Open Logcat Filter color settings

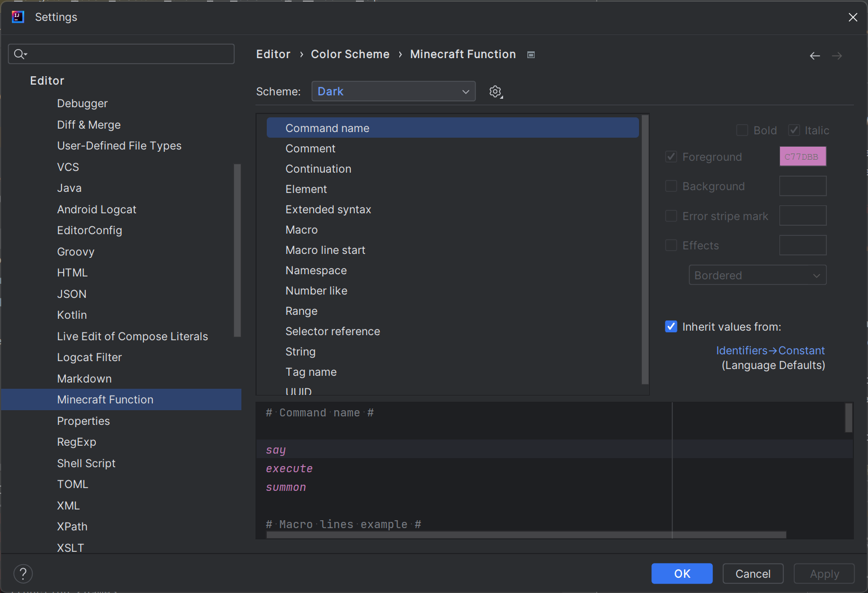pyautogui.click(x=89, y=357)
